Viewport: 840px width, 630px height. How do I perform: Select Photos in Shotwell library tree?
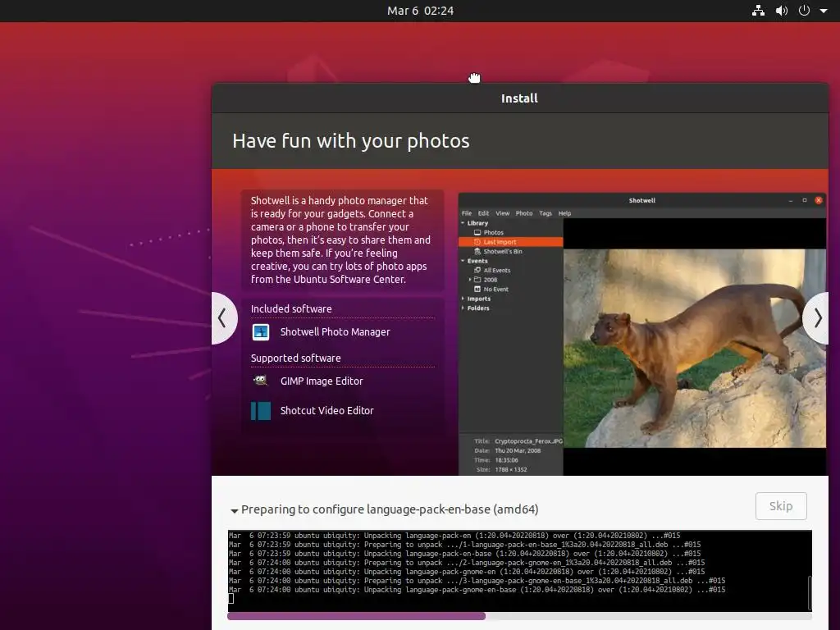click(x=493, y=232)
